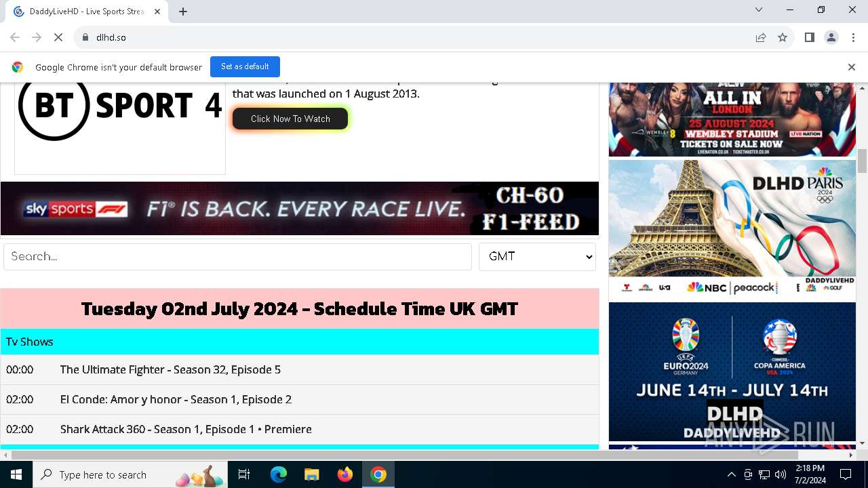868x488 pixels.
Task: Bookmark this tab star icon
Action: (783, 37)
